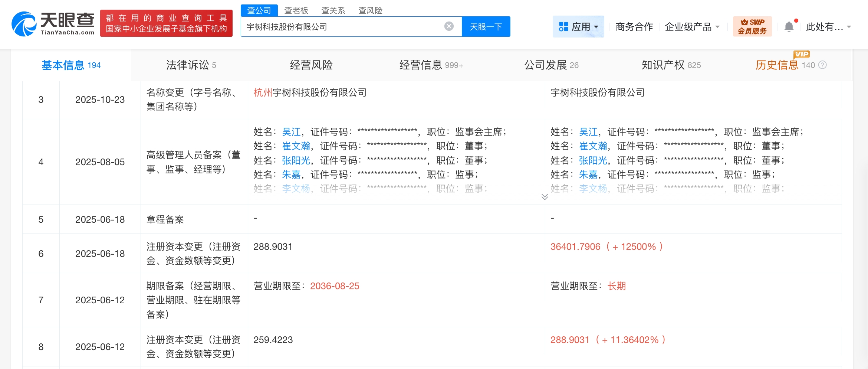Switch to the 历史信息 VIP tab

pos(785,65)
